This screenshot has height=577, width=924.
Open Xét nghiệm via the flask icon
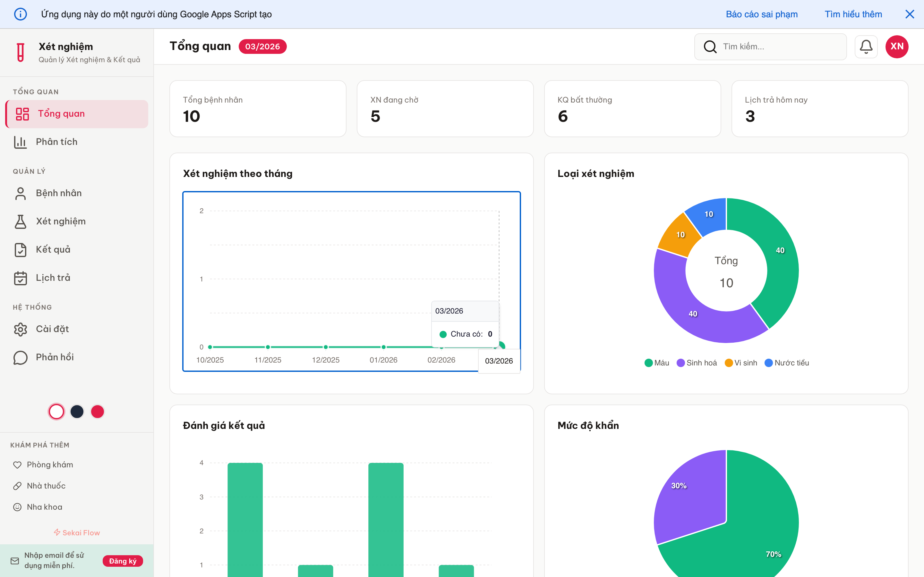point(20,221)
